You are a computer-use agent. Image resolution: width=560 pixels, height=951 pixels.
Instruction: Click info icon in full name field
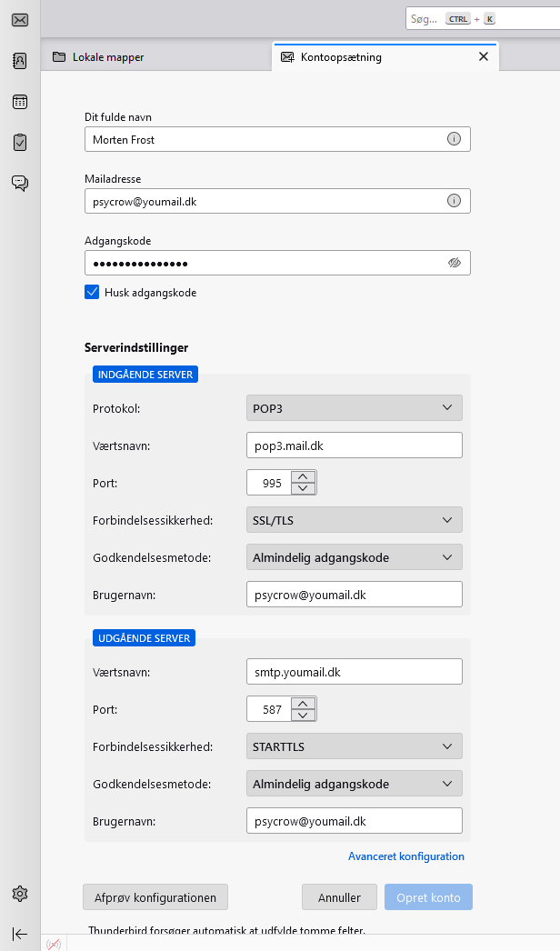pos(454,139)
